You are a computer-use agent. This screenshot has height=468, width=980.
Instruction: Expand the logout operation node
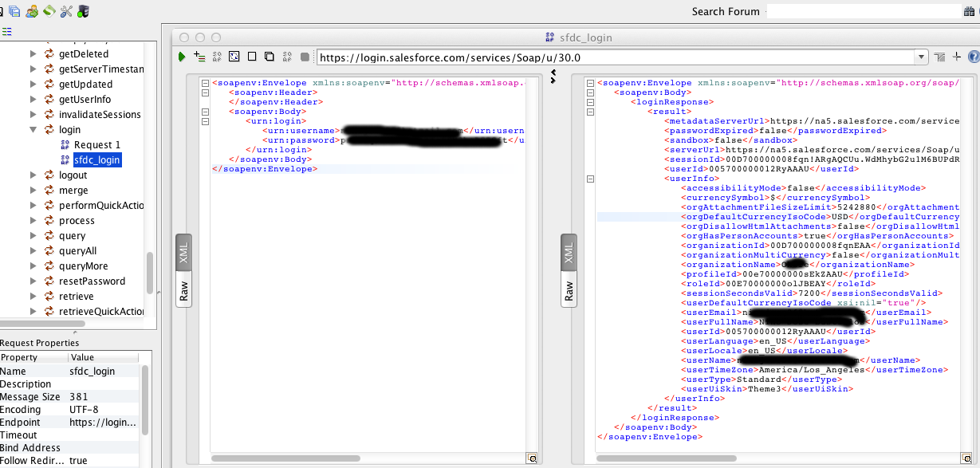click(x=33, y=175)
